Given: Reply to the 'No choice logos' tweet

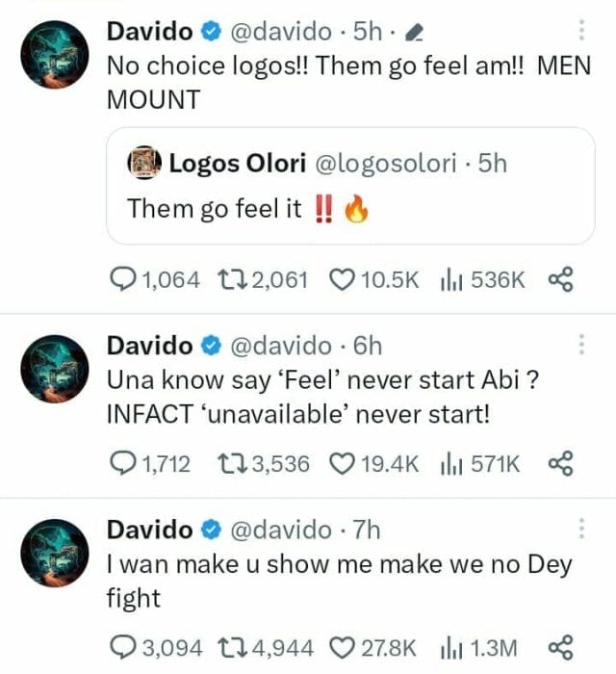Looking at the screenshot, I should (x=123, y=279).
